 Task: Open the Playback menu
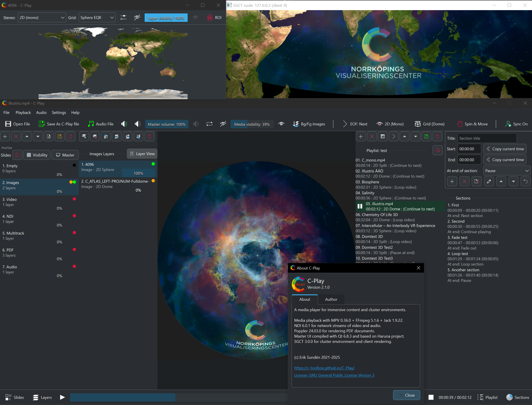pos(23,113)
